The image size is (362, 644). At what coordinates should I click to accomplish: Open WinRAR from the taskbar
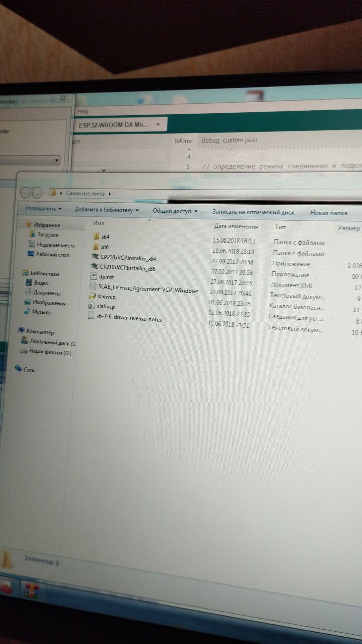pyautogui.click(x=33, y=590)
